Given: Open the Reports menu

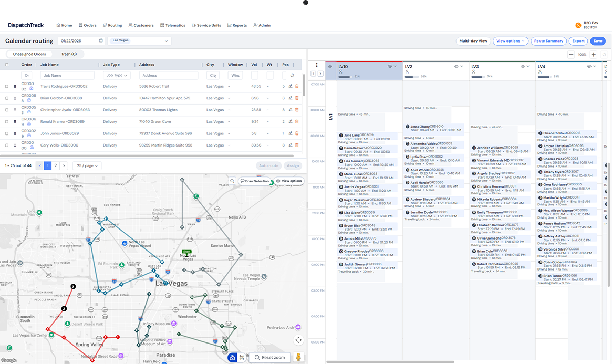Looking at the screenshot, I should tap(237, 25).
